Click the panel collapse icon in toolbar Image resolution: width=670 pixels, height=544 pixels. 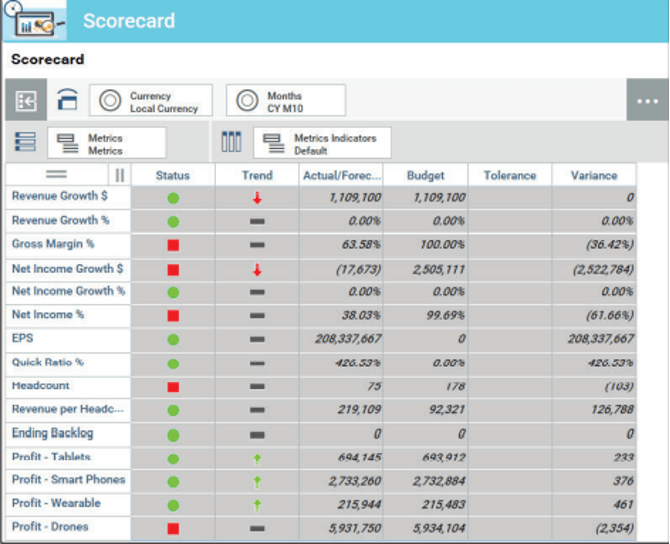tap(25, 101)
